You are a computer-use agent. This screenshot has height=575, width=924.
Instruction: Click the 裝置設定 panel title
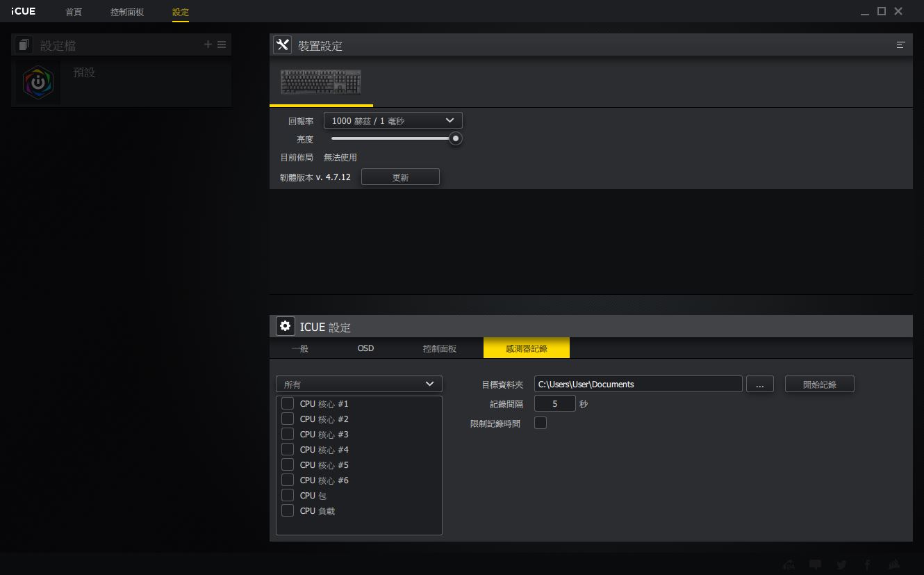(x=320, y=46)
